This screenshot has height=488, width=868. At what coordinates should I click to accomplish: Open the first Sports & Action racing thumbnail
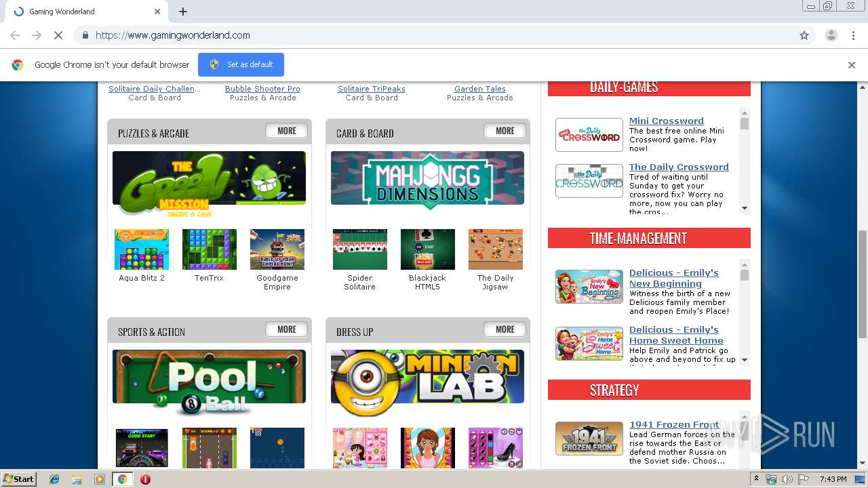click(x=142, y=447)
